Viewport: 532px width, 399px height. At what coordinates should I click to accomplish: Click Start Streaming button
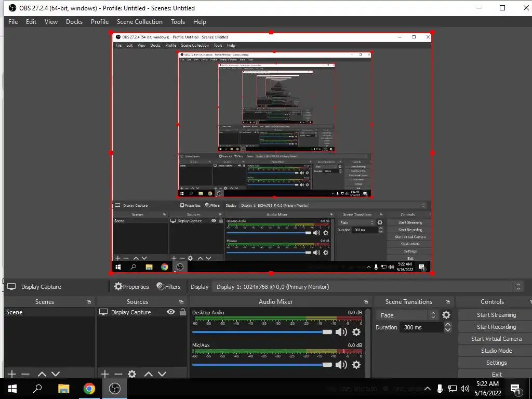coord(496,315)
